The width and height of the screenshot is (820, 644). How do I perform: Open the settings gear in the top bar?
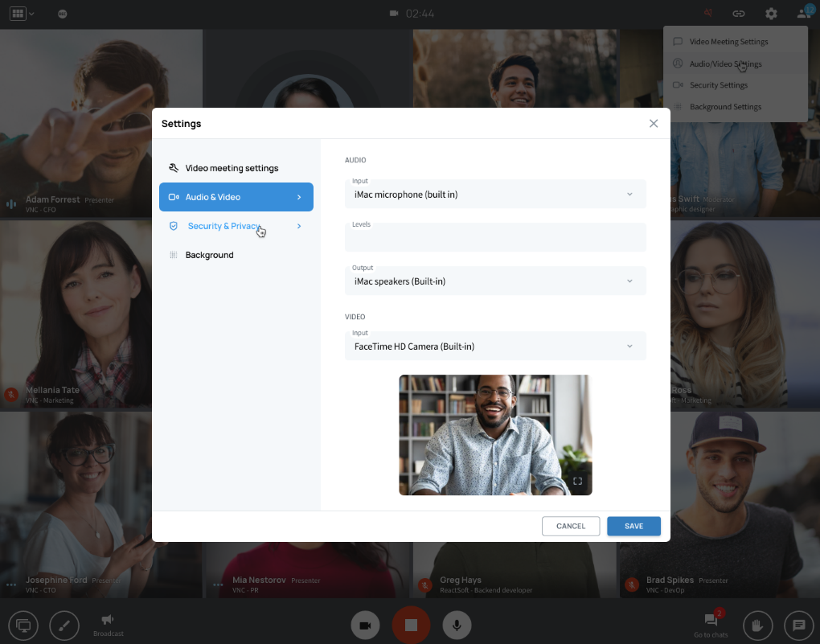pos(771,14)
